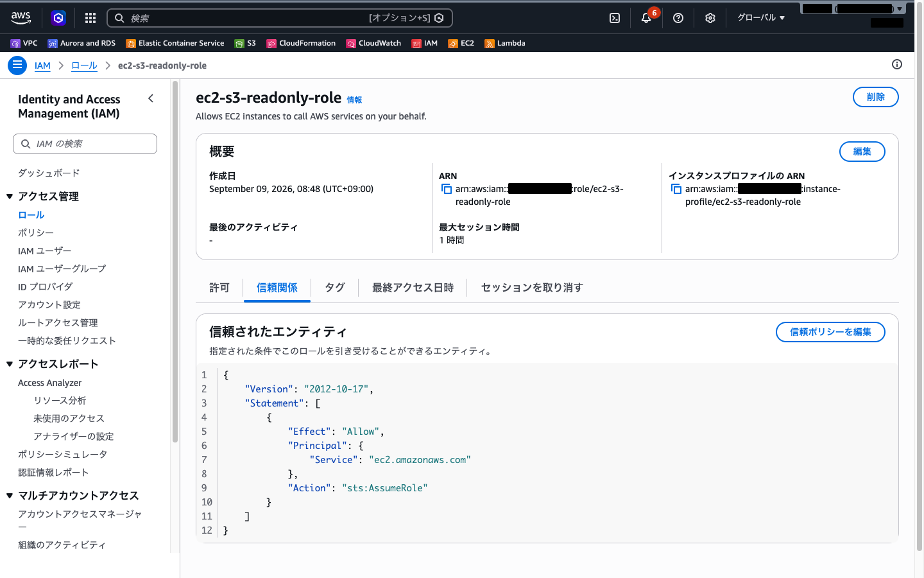Viewport: 924px width, 578px height.
Task: Collapse the マルチアカウントアクセス section
Action: [10, 496]
